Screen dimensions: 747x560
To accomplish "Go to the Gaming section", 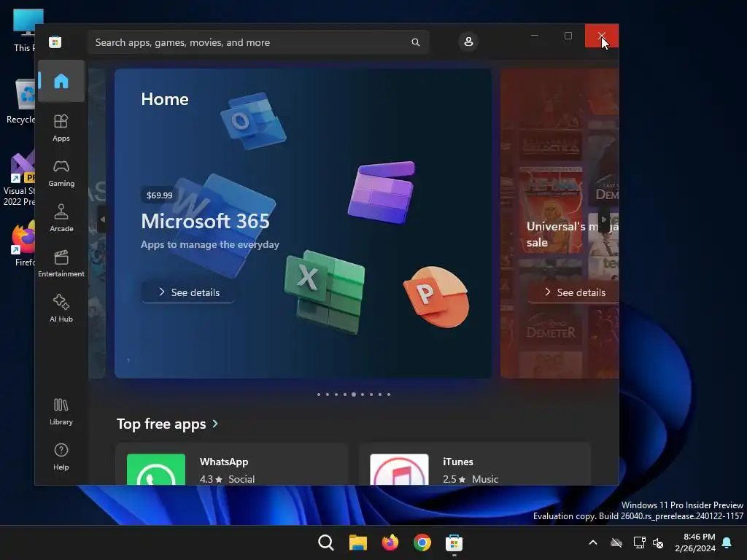I will click(x=61, y=173).
